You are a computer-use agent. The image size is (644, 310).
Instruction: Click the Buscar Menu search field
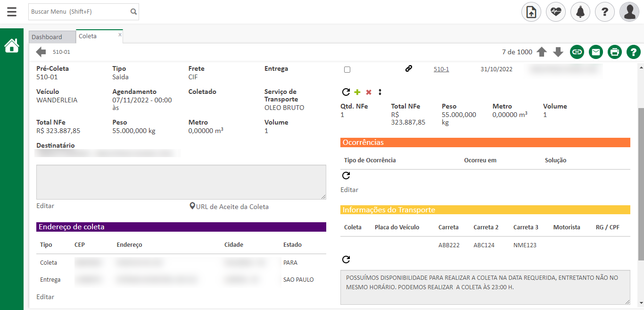(x=79, y=12)
